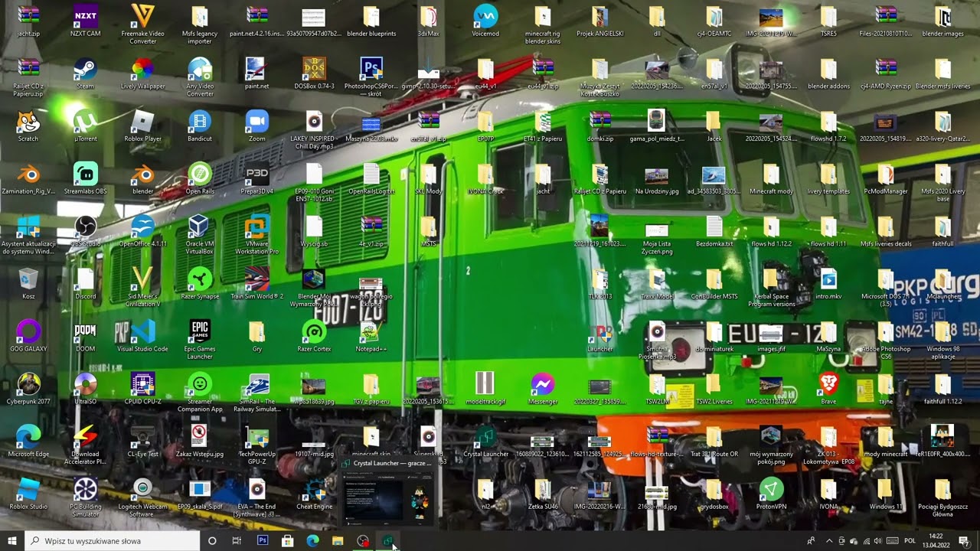Select the Notepad++ desktop icon
980x551 pixels.
[x=371, y=336]
